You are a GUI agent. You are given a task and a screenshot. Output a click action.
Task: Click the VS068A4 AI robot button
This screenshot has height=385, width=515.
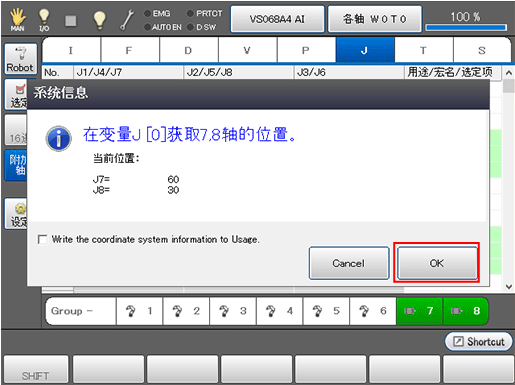[x=277, y=19]
